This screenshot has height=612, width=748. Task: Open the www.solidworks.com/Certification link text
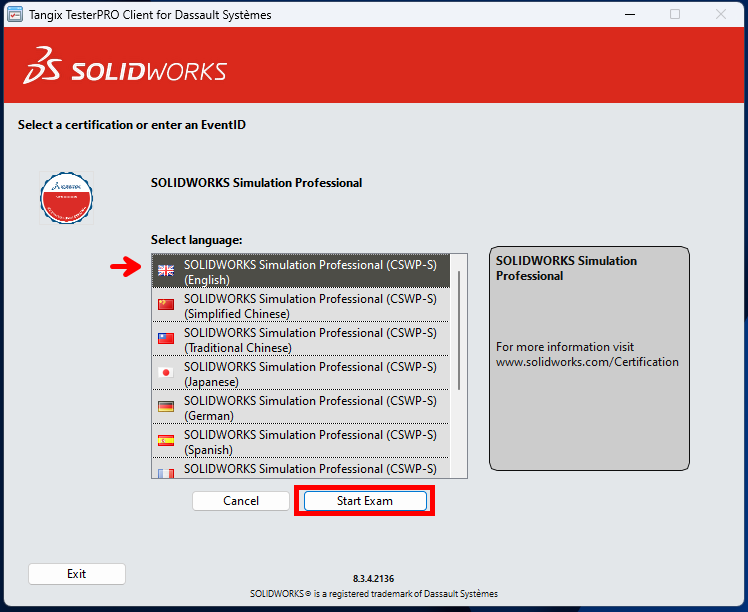pyautogui.click(x=587, y=362)
